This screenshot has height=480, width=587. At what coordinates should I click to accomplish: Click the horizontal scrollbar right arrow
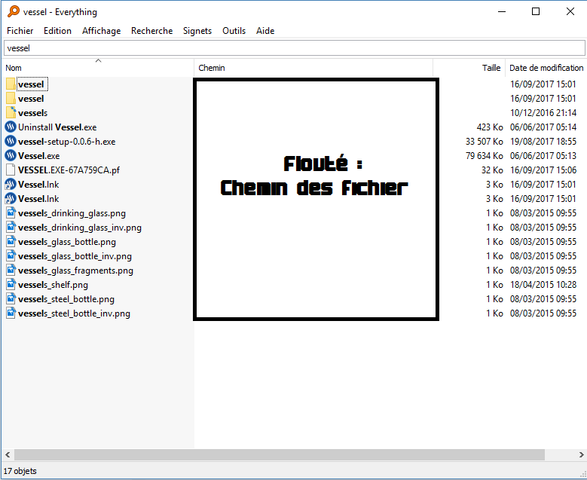pyautogui.click(x=581, y=455)
